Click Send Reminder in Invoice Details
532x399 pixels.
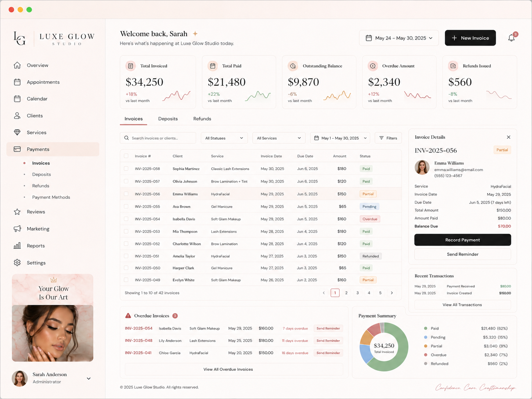[463, 254]
